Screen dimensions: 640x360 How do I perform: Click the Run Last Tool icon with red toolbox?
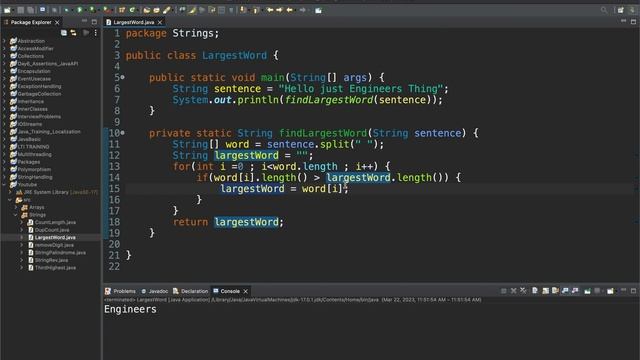[x=106, y=10]
